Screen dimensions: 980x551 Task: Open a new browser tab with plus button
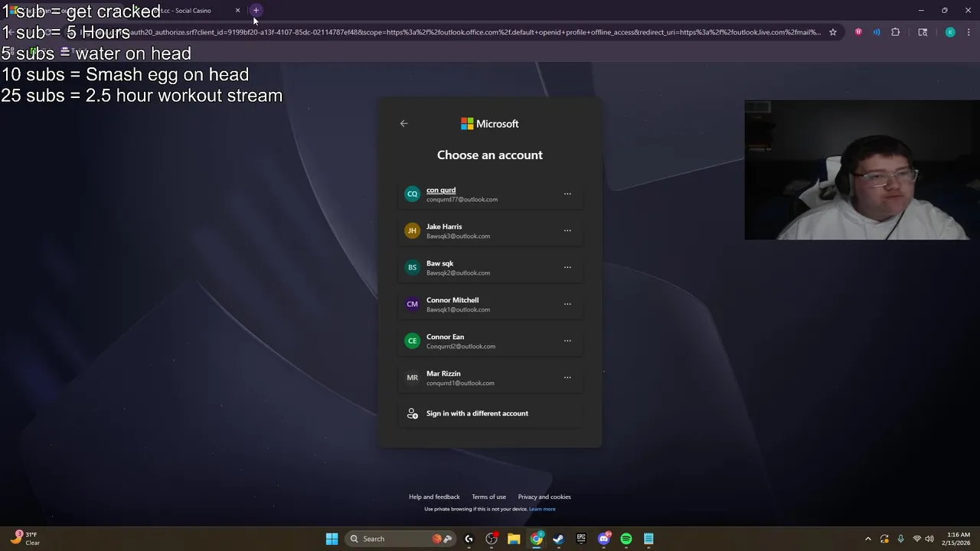[256, 10]
